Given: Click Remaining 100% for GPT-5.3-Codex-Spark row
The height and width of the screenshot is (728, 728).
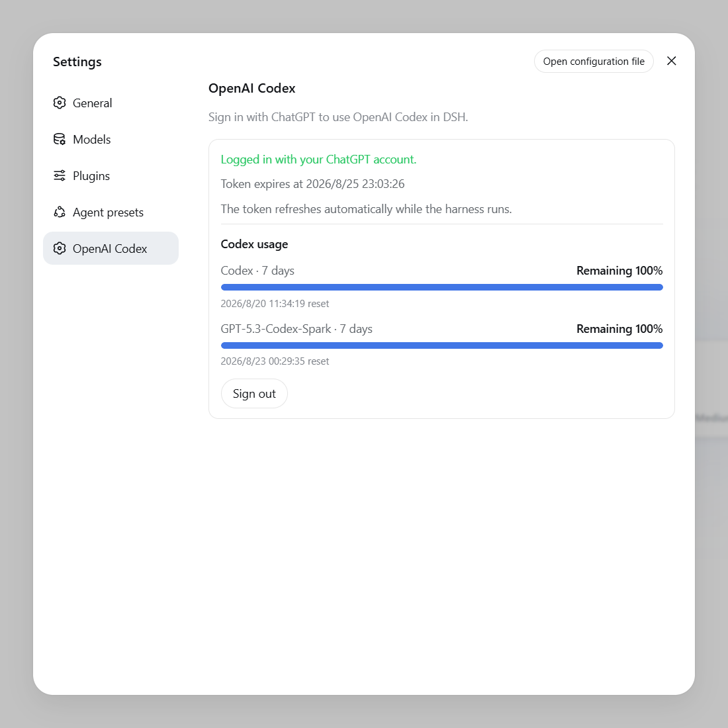Looking at the screenshot, I should 619,329.
